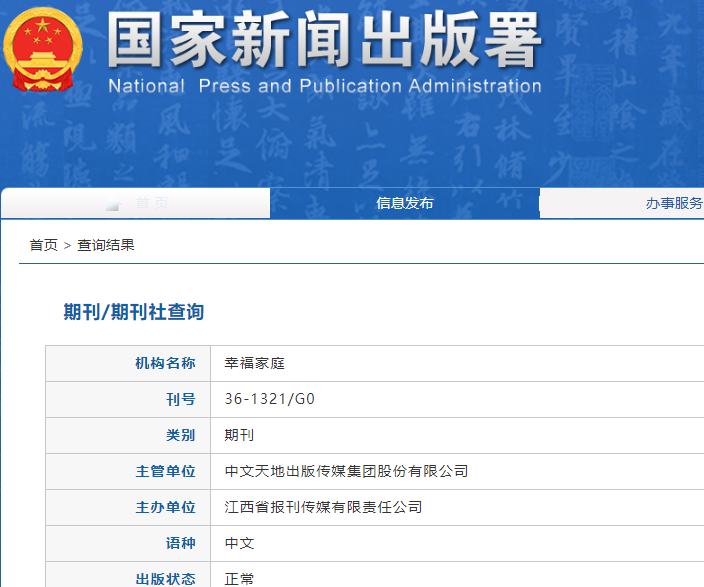
Task: Click 首页 in the breadcrumb
Action: point(43,245)
